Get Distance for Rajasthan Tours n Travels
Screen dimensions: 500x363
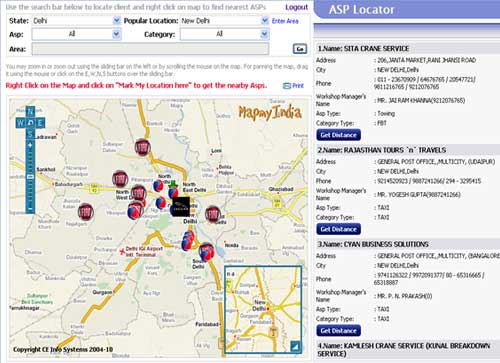point(338,229)
